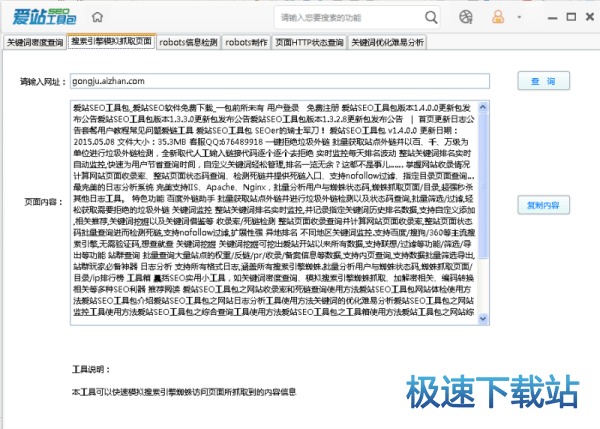The height and width of the screenshot is (429, 600).
Task: Minimize the application window
Action: (552, 18)
